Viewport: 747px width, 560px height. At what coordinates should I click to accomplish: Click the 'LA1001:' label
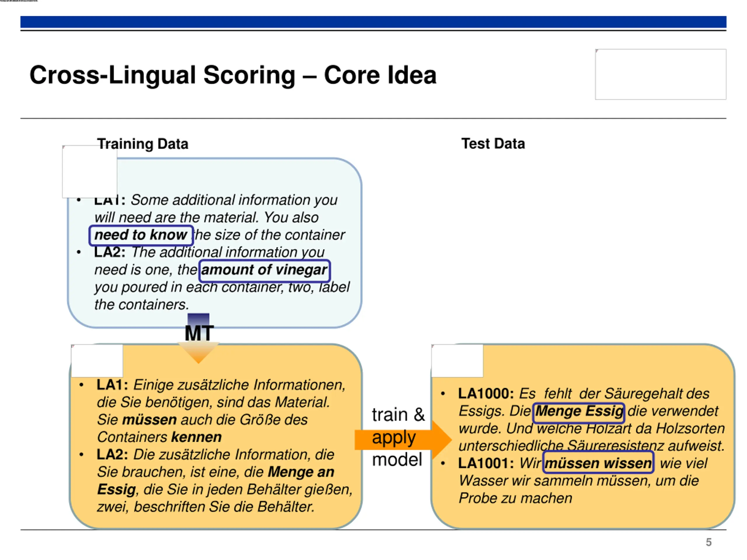tap(486, 463)
